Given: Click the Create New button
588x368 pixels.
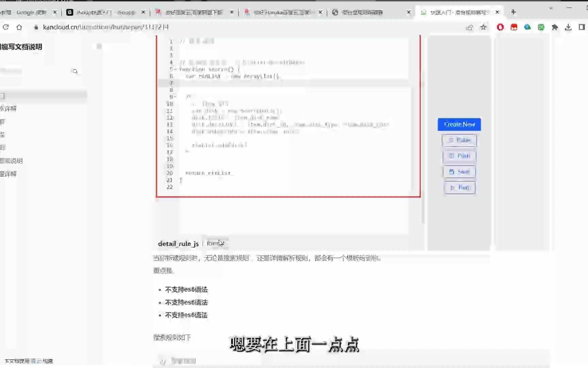Looking at the screenshot, I should click(x=459, y=124).
